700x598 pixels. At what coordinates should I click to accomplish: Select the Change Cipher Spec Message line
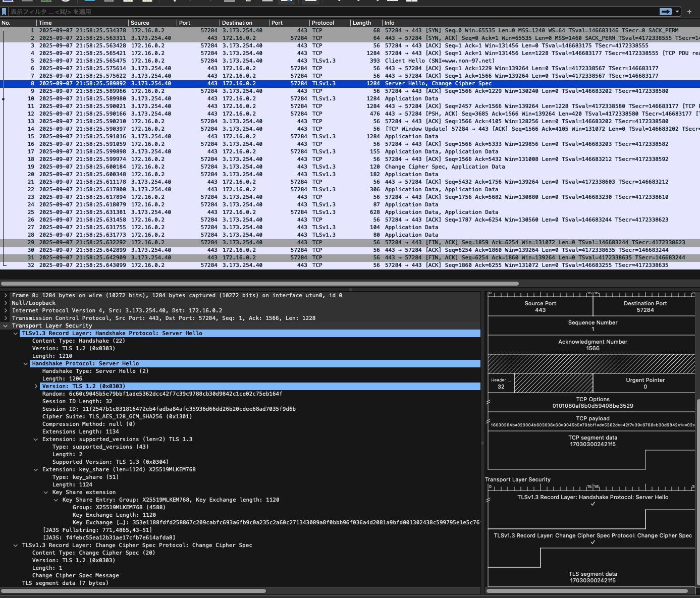pos(76,576)
